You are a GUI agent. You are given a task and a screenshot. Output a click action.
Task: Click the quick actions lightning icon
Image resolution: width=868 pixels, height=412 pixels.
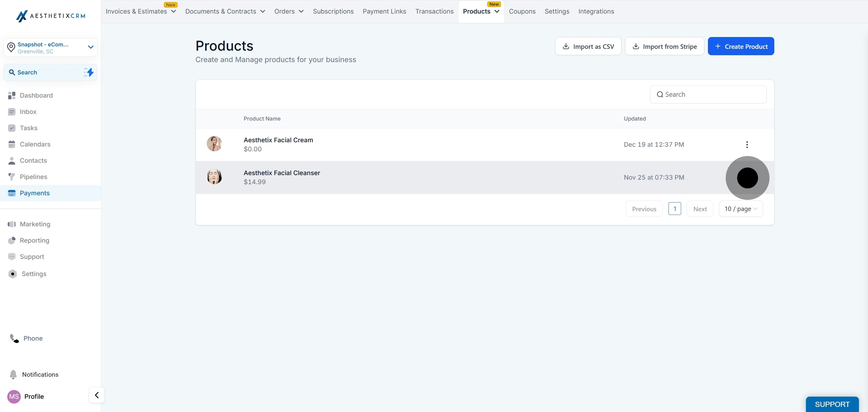89,72
